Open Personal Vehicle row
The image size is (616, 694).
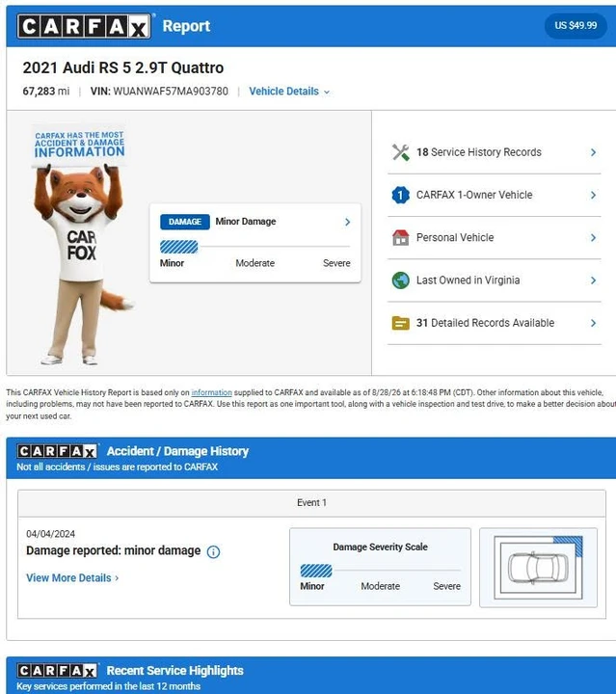click(x=494, y=238)
